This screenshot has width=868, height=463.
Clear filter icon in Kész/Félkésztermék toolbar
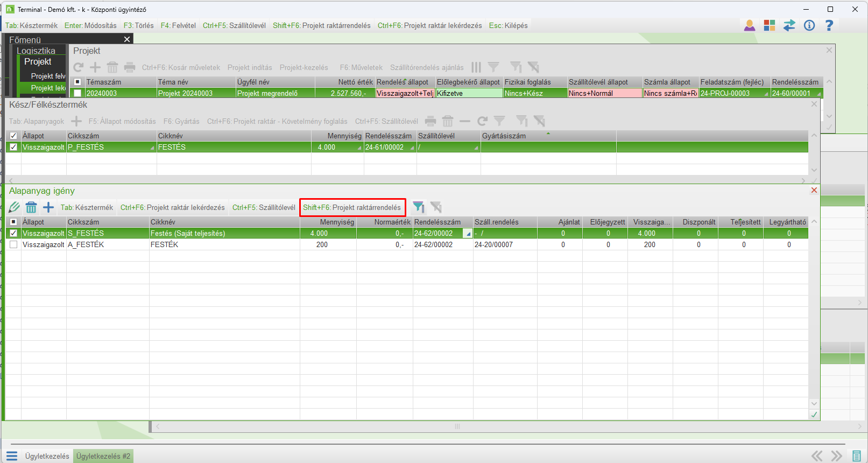(539, 121)
